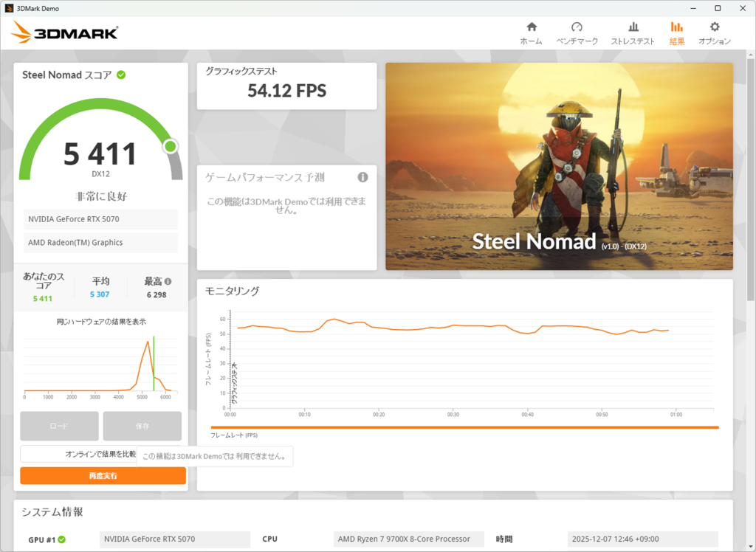Click the ロード button
The image size is (756, 552).
pos(59,426)
